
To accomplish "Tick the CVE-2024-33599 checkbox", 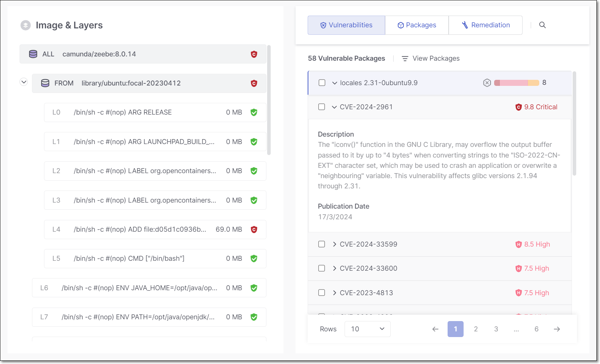I will click(x=322, y=244).
